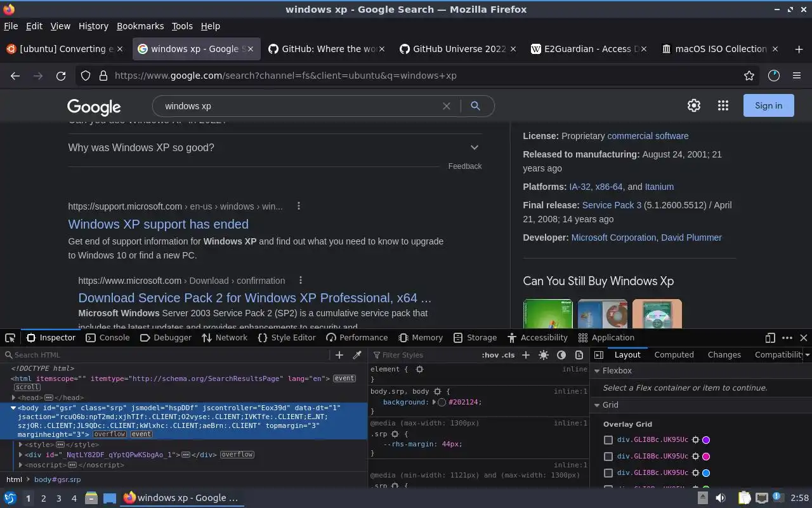This screenshot has height=508, width=812.
Task: Go back to the previous page
Action: point(15,76)
